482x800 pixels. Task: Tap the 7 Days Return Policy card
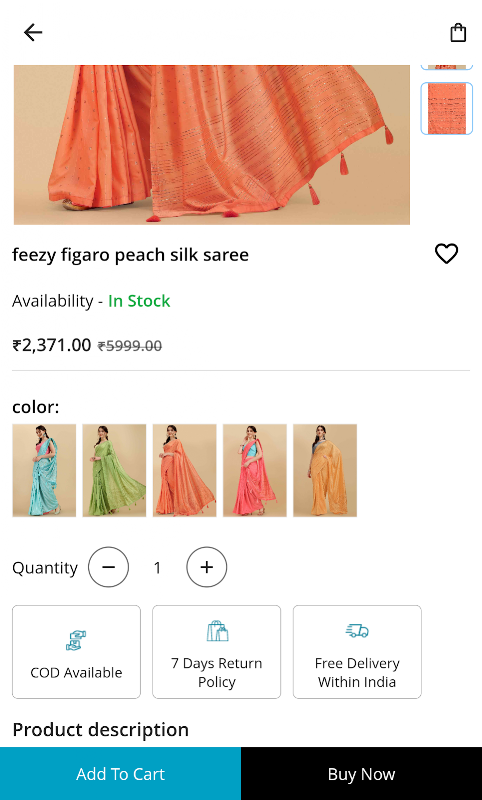(217, 652)
